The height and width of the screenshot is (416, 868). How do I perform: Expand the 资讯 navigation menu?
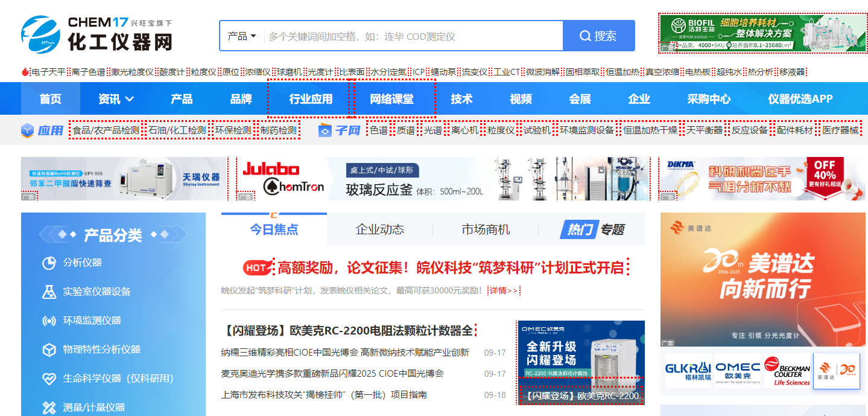116,99
